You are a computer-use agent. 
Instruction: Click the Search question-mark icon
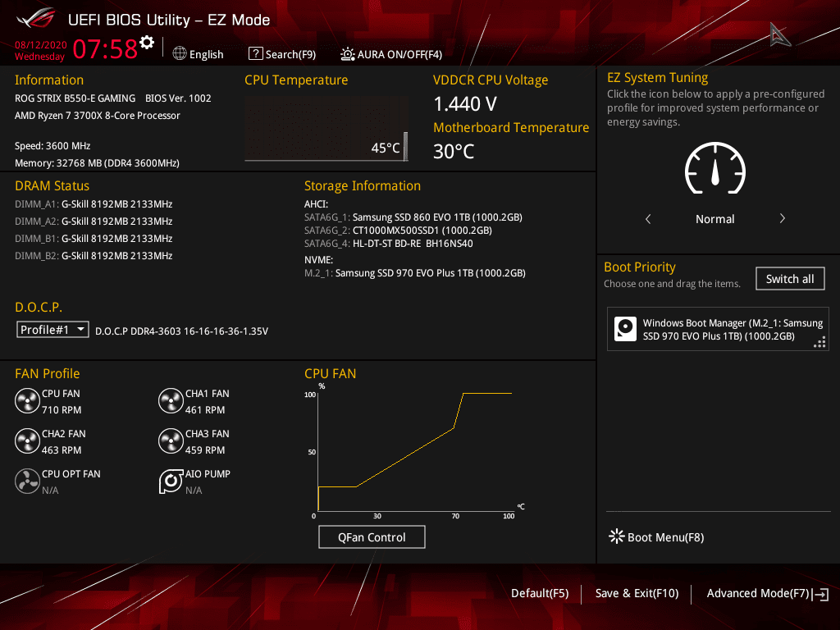pos(256,53)
